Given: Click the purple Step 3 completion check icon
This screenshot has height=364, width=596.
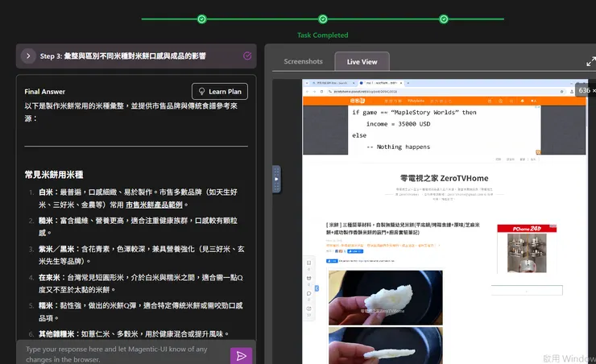Looking at the screenshot, I should [x=247, y=56].
